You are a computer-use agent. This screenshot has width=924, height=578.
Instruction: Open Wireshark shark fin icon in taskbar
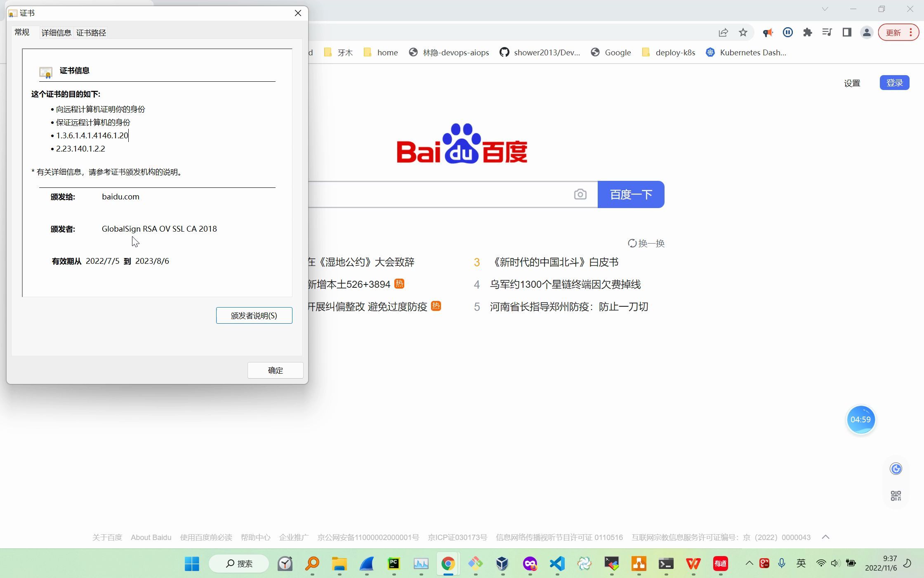coord(367,564)
